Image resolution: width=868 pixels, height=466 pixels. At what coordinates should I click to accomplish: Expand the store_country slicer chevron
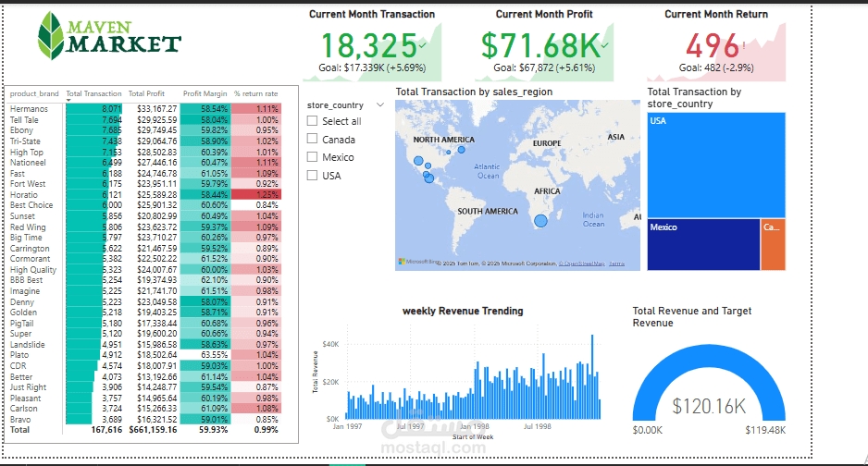379,104
